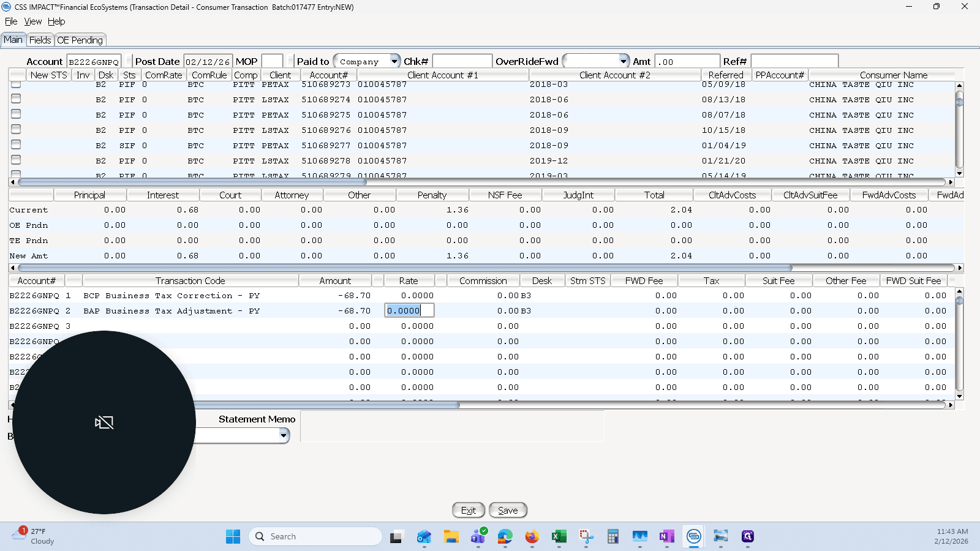The width and height of the screenshot is (980, 551).
Task: Check the box for account 510689276 row
Action: (x=16, y=129)
